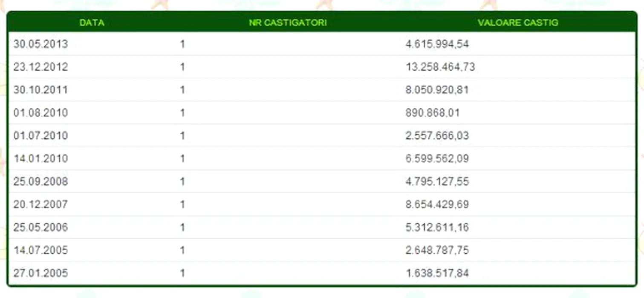This screenshot has width=644, height=298.
Task: Select the 01.07.2010 date cell
Action: tap(40, 136)
